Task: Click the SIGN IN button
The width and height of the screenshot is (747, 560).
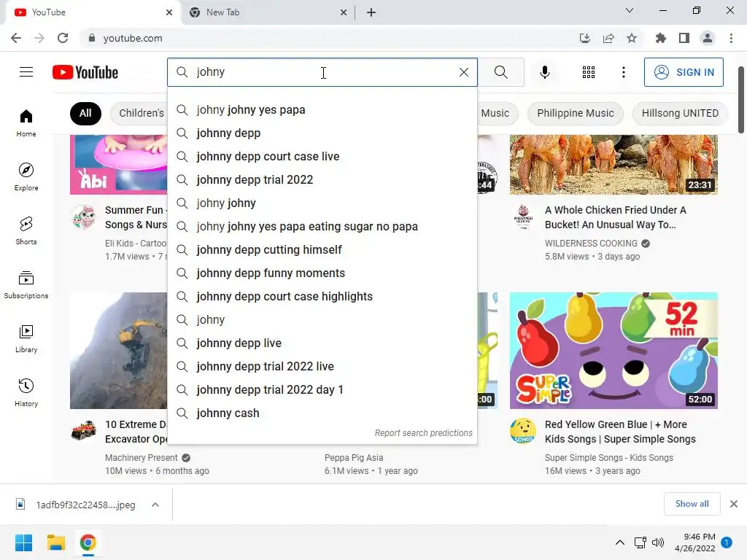Action: click(x=684, y=72)
